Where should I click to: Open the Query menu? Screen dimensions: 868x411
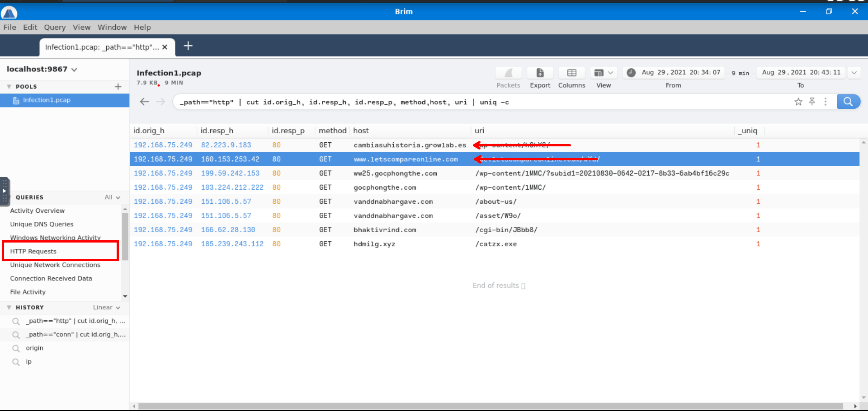pyautogui.click(x=55, y=28)
